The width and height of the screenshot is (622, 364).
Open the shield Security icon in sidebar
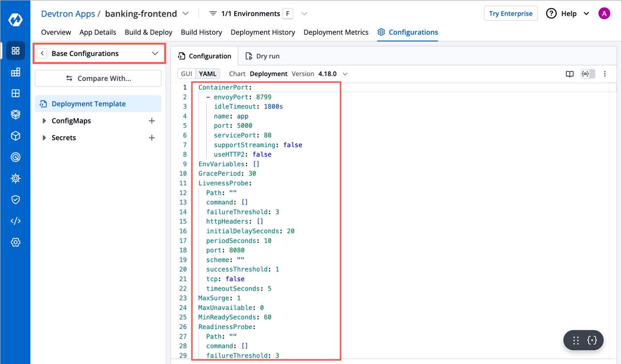[15, 199]
